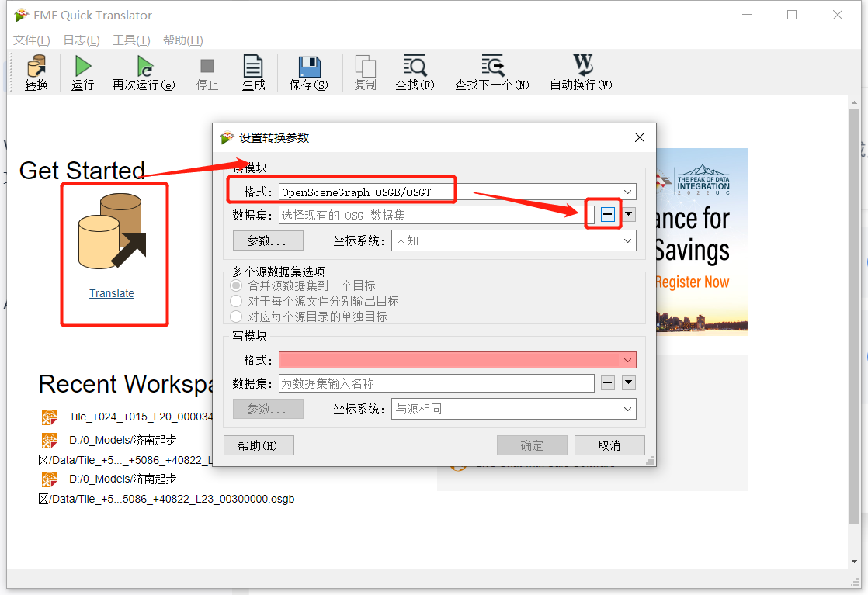Screen dimensions: 868x595
Task: Select 对应每个源目录的单独目标 radio option
Action: pos(236,317)
